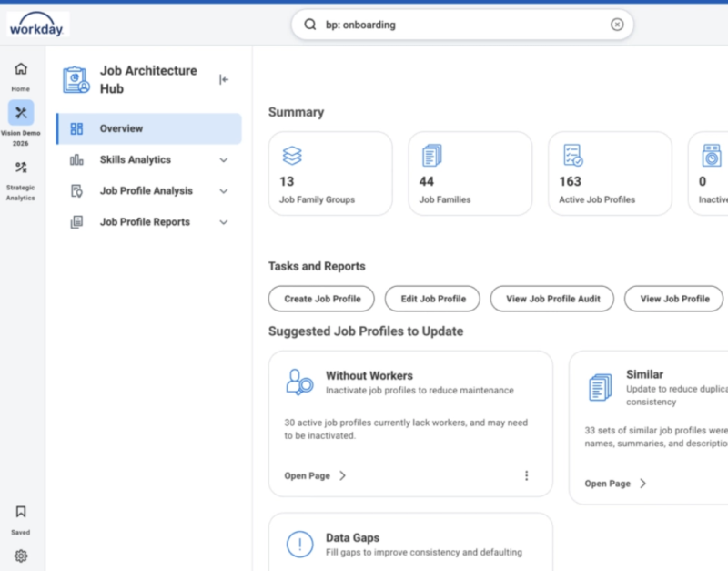728x571 pixels.
Task: Click the Job Architecture Hub clipboard icon
Action: pyautogui.click(x=76, y=79)
